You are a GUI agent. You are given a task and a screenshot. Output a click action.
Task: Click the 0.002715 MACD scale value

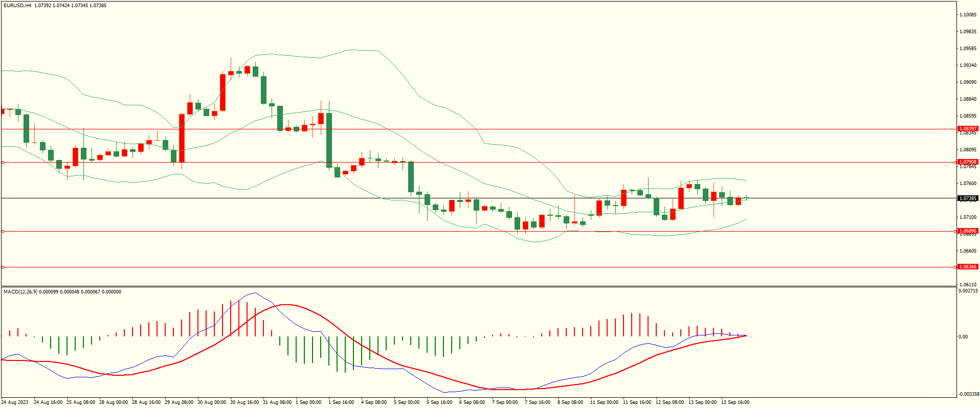pos(968,291)
